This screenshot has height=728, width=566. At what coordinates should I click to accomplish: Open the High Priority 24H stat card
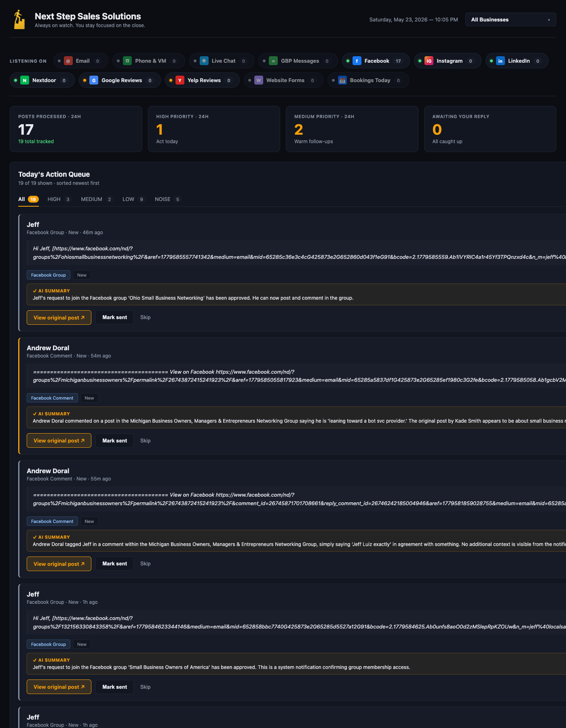pos(214,129)
